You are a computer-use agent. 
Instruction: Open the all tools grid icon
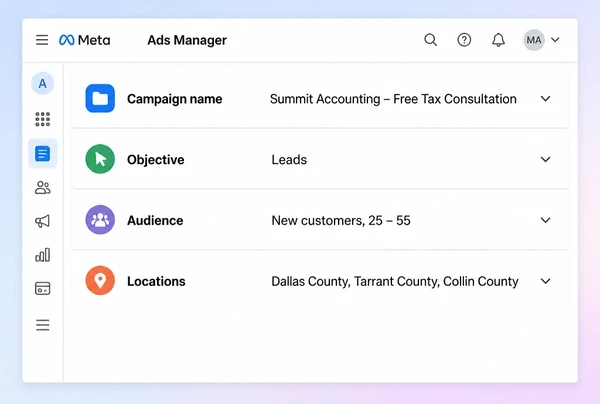pos(42,119)
